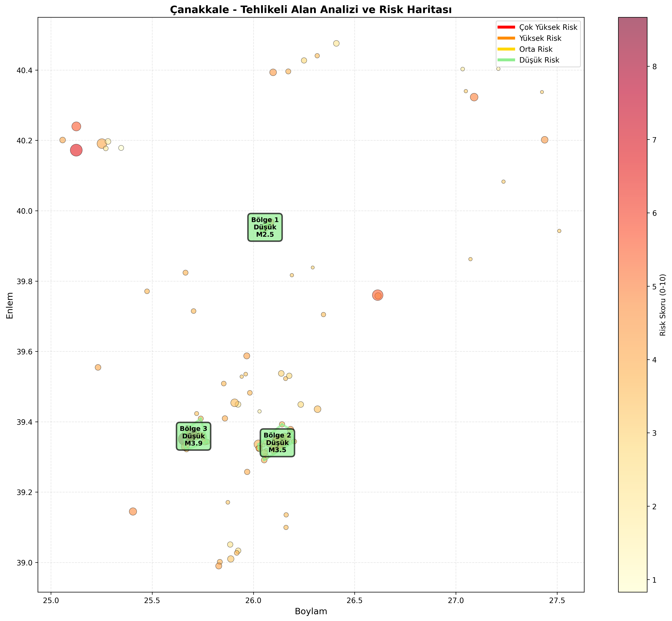Select the orange Yüksek Risk legend line
The height and width of the screenshot is (621, 672).
click(506, 38)
